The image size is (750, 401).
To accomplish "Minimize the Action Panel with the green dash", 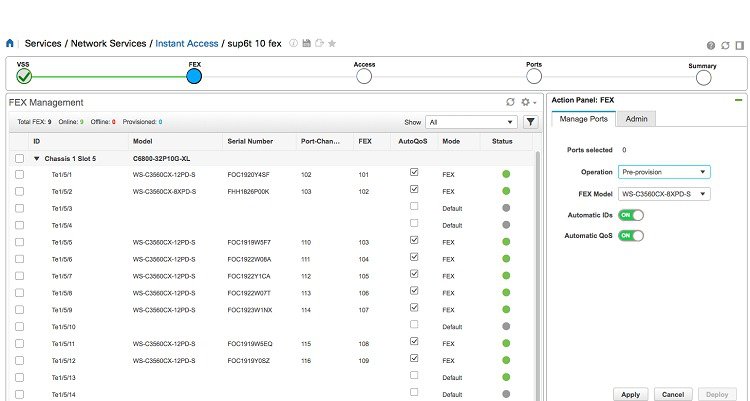I will pos(739,100).
